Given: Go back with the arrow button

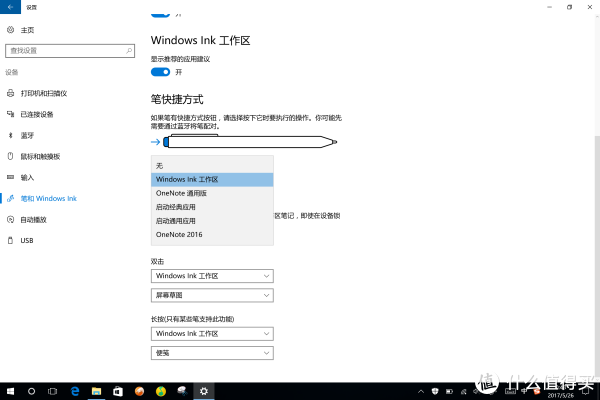Looking at the screenshot, I should pos(10,7).
